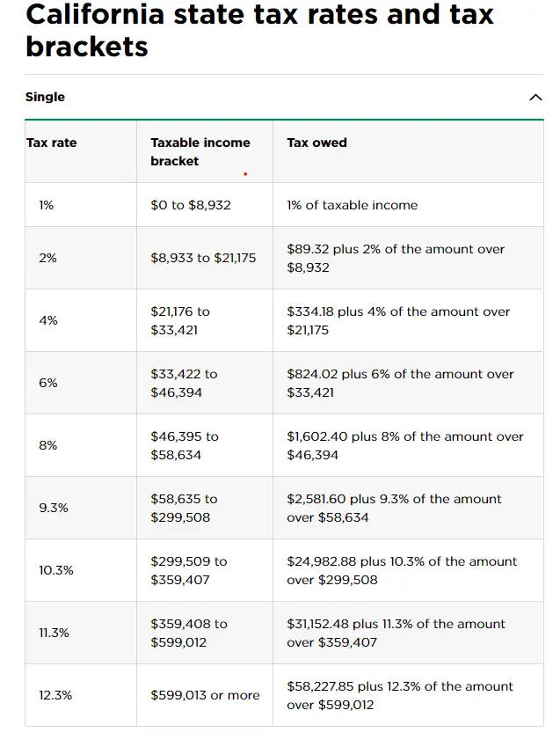Screen dimensions: 560x747
Task: Click the 1% of taxable income text
Action: click(352, 205)
